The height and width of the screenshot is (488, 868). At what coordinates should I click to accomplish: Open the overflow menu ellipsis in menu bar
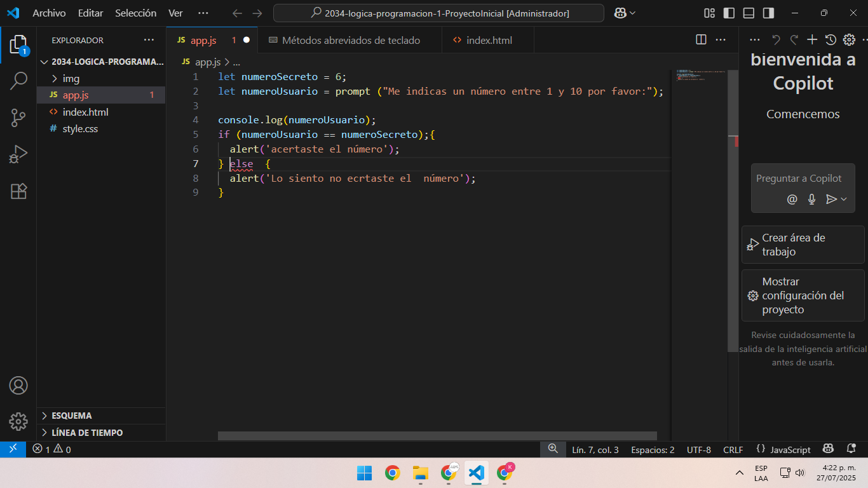point(203,13)
